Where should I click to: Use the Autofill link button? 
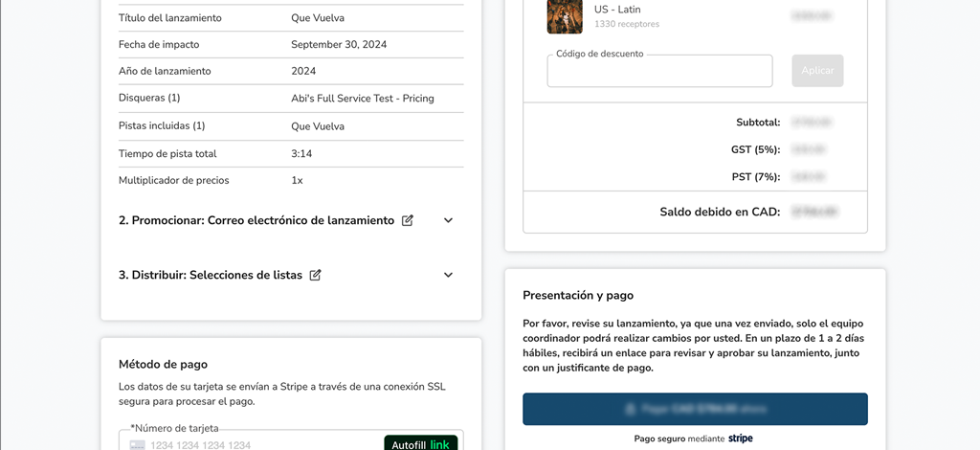421,444
